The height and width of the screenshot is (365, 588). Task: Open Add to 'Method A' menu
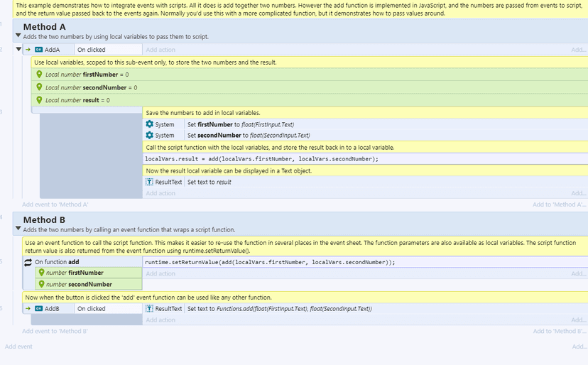point(559,205)
